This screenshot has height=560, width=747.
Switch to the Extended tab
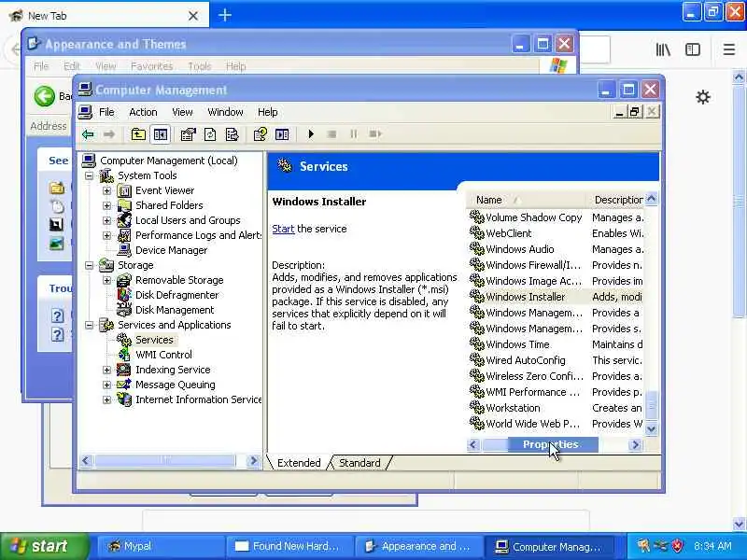299,463
